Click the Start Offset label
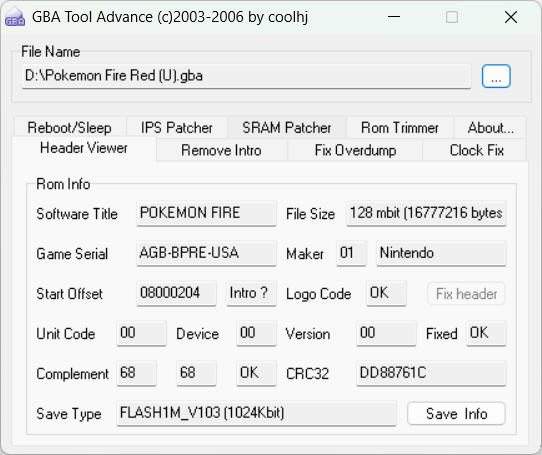 click(x=69, y=294)
